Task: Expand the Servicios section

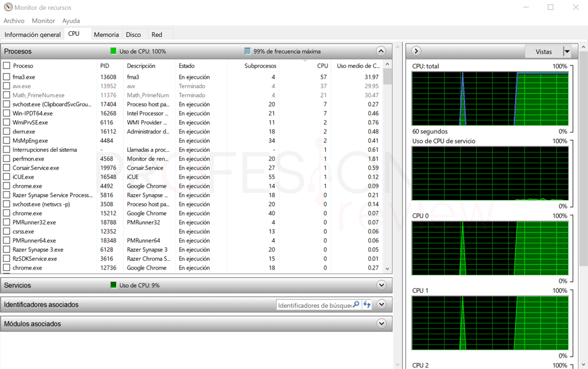Action: (x=381, y=285)
